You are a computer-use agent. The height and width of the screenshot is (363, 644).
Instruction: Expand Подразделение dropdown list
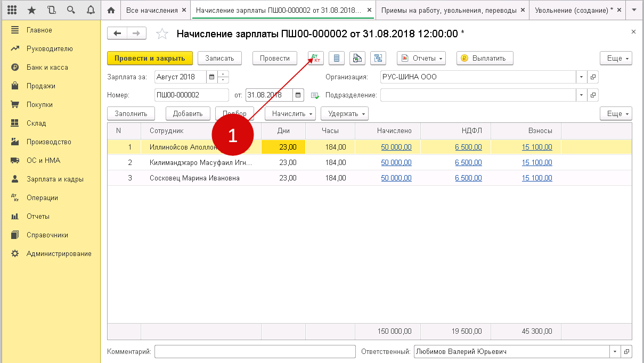pos(581,95)
